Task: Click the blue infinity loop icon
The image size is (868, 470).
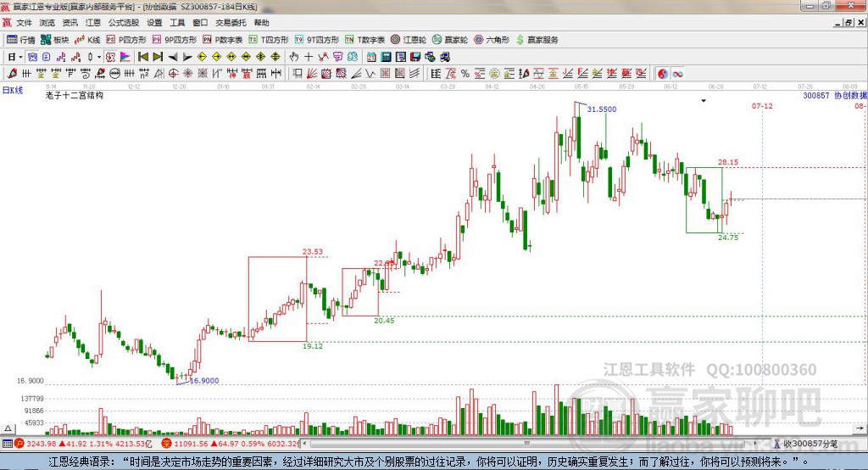Action: point(677,73)
